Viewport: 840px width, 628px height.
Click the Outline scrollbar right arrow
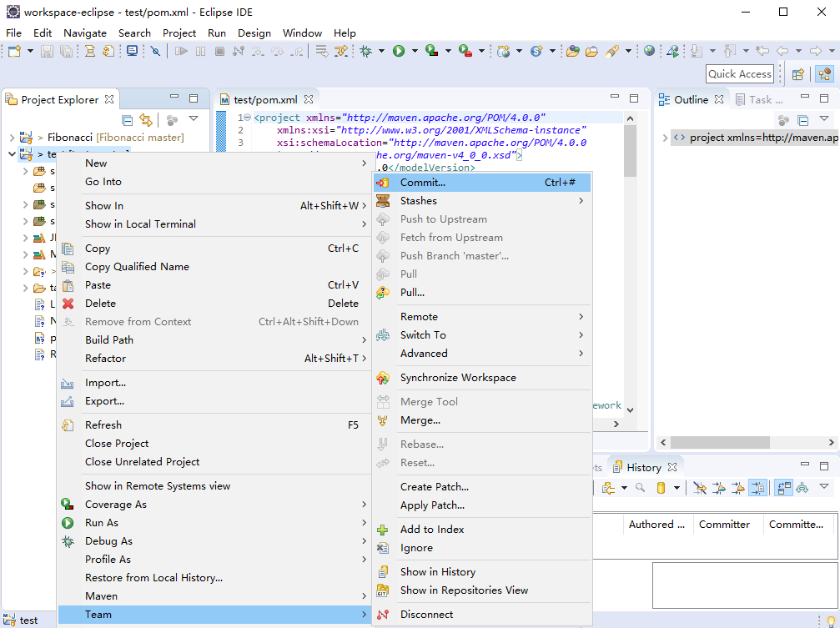831,443
